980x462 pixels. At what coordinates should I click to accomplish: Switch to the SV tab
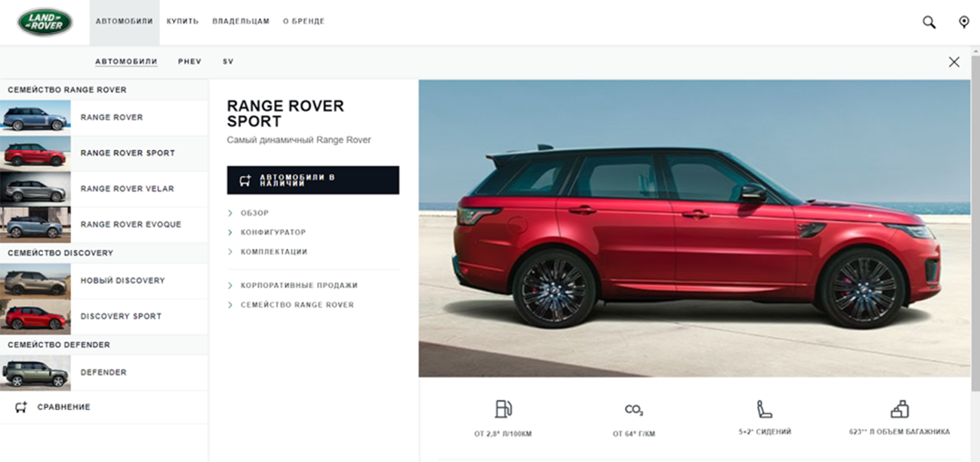pos(228,61)
